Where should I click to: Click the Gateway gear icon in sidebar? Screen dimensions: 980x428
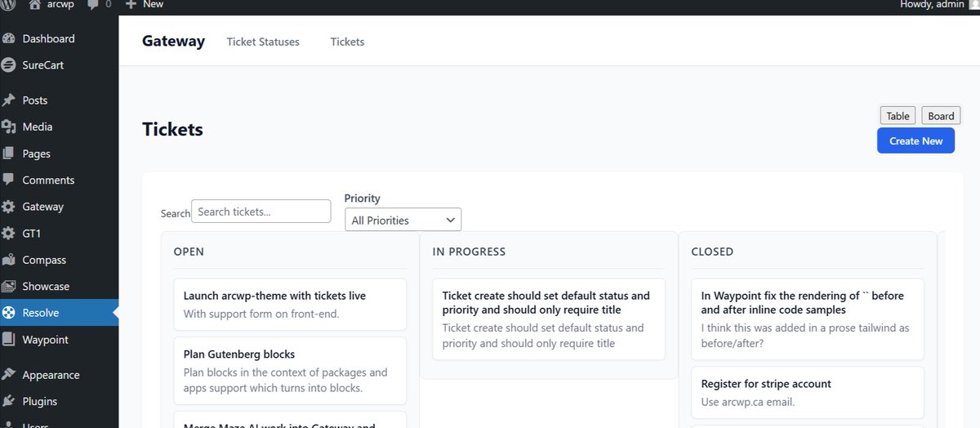click(x=9, y=207)
